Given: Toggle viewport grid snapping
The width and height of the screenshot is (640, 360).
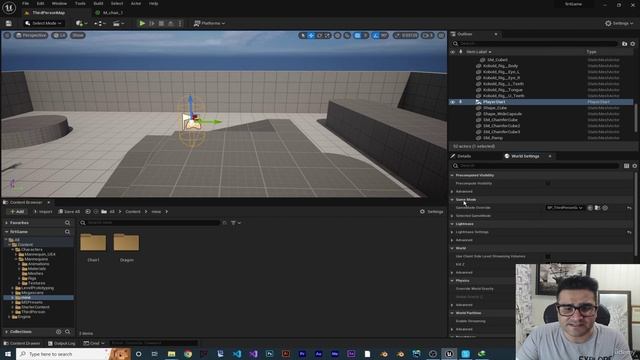Looking at the screenshot, I should click(x=358, y=36).
